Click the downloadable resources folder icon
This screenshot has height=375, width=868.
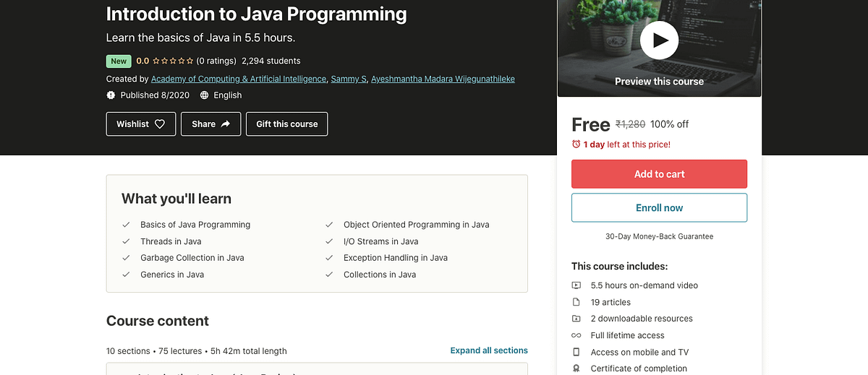(576, 319)
